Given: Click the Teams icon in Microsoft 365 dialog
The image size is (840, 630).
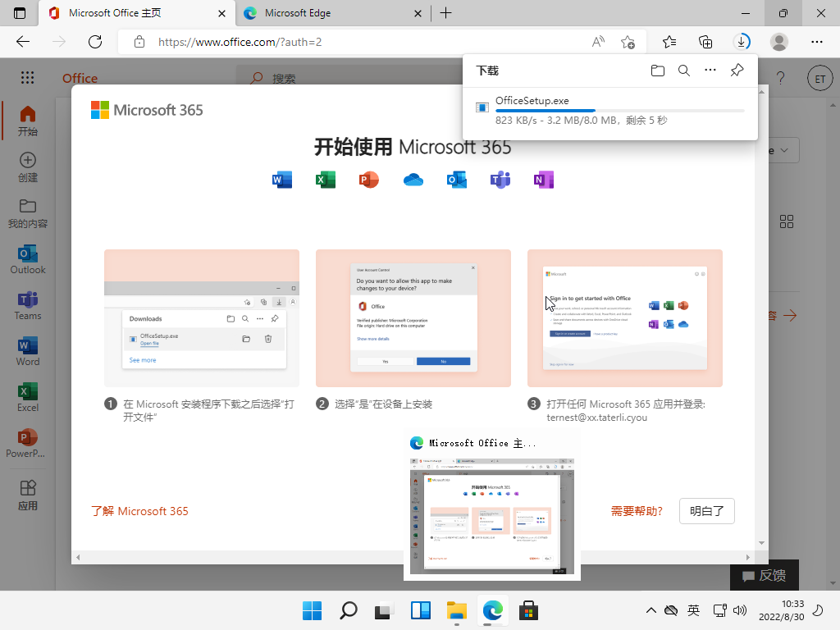Looking at the screenshot, I should point(500,180).
